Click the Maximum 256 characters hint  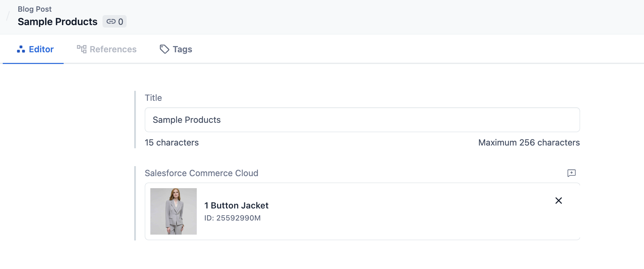(529, 142)
